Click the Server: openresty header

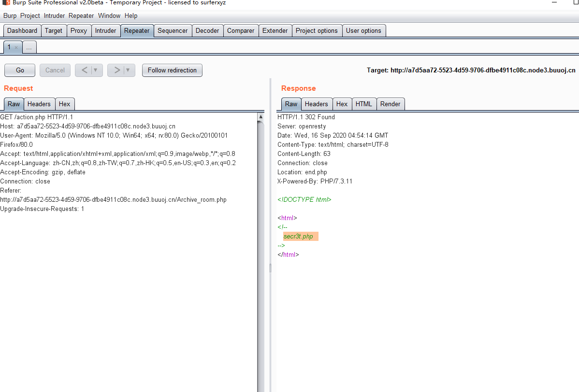302,126
